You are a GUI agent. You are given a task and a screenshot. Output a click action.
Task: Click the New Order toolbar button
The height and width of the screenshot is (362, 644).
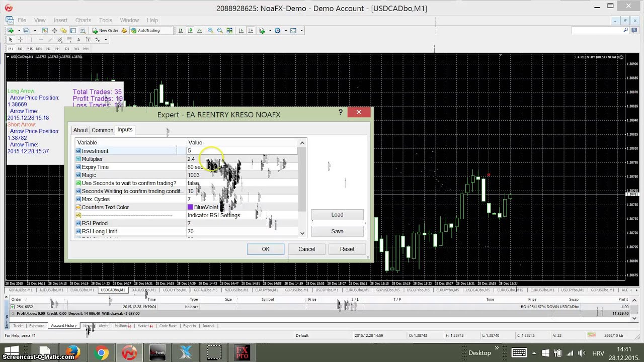click(105, 31)
